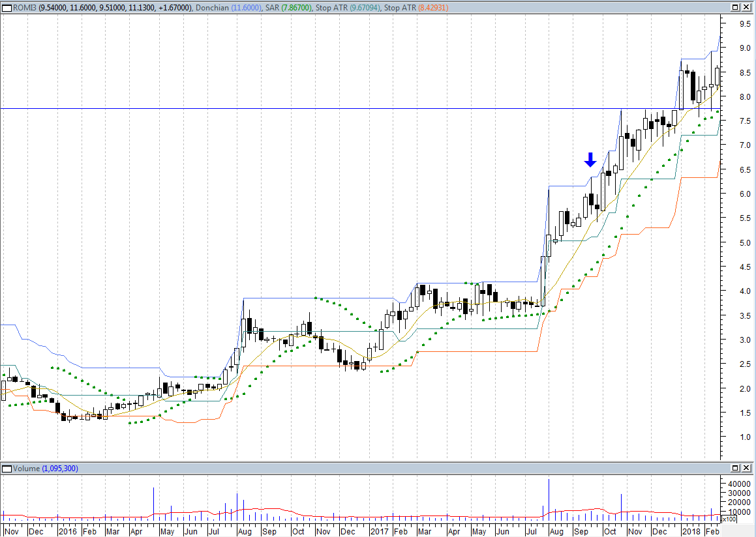Select the teal Stop ATR label (9.67094)

point(340,7)
